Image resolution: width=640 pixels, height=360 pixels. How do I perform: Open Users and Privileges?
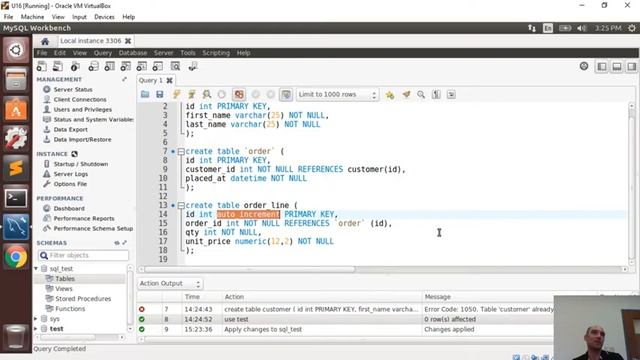82,109
